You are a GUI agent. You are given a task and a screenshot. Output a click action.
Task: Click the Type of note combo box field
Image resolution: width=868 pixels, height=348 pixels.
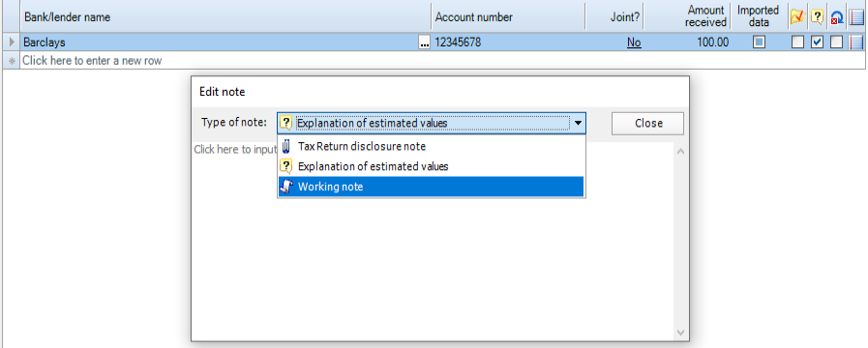pyautogui.click(x=432, y=124)
